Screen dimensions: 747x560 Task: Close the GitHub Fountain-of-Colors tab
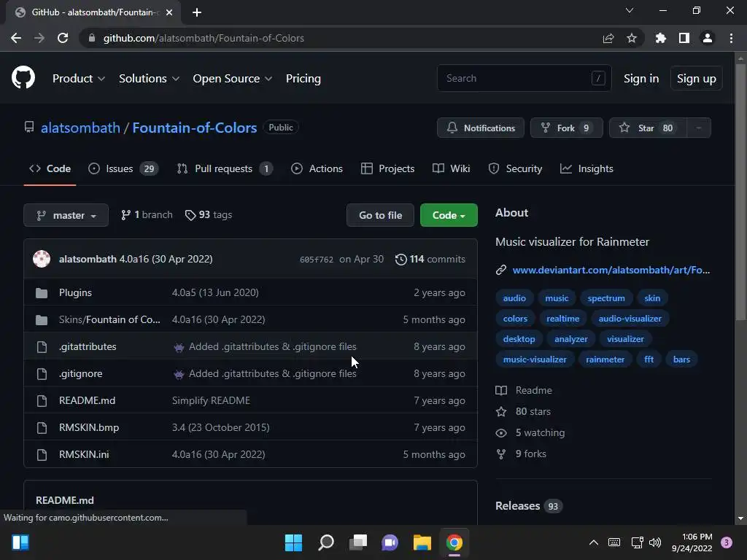(169, 12)
